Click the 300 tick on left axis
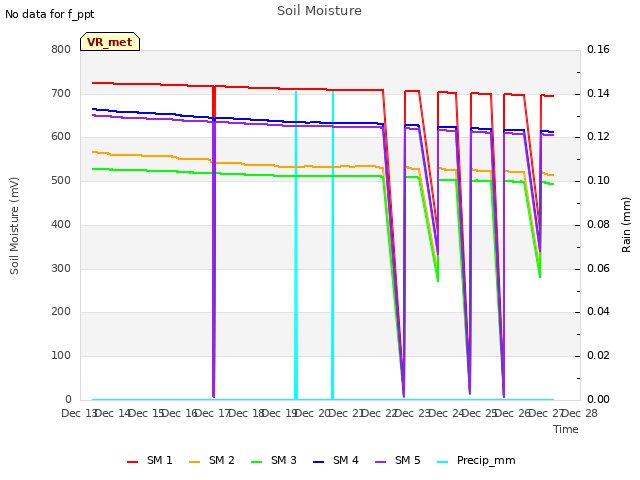Viewport: 640px width, 480px height. (61, 268)
